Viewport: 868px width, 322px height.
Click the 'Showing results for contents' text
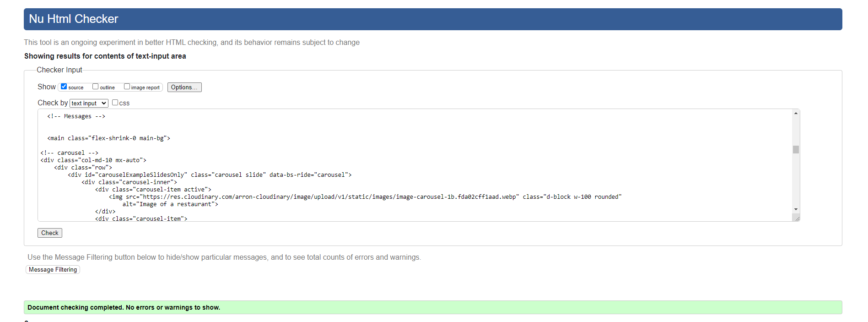105,56
